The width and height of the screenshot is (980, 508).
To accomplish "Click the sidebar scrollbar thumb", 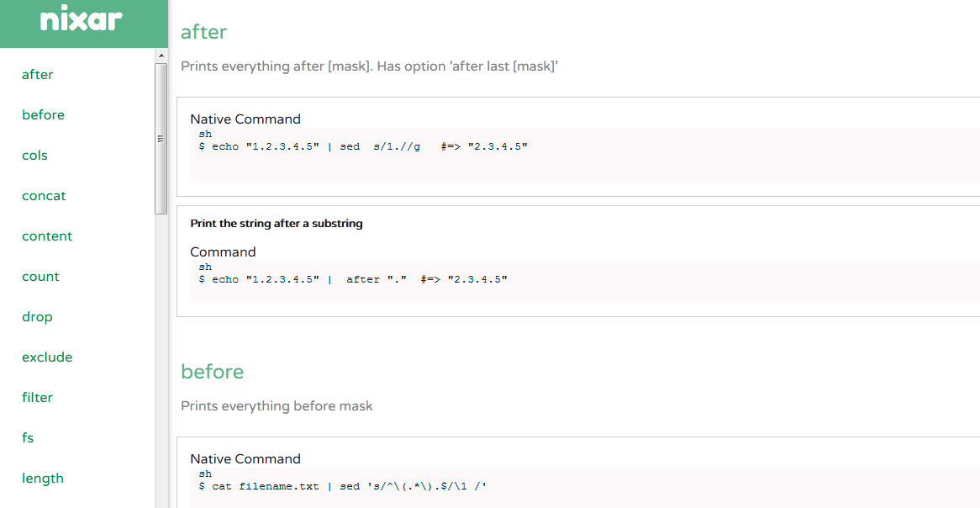I will (161, 138).
